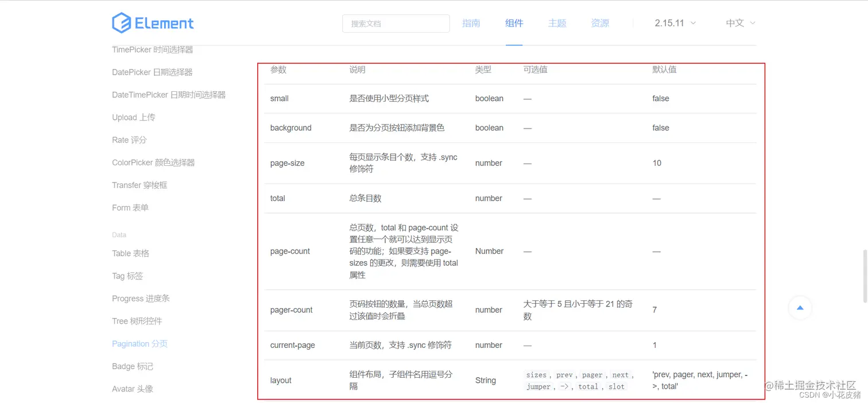Open the 资源 nav tab
The image size is (868, 403).
coord(600,23)
